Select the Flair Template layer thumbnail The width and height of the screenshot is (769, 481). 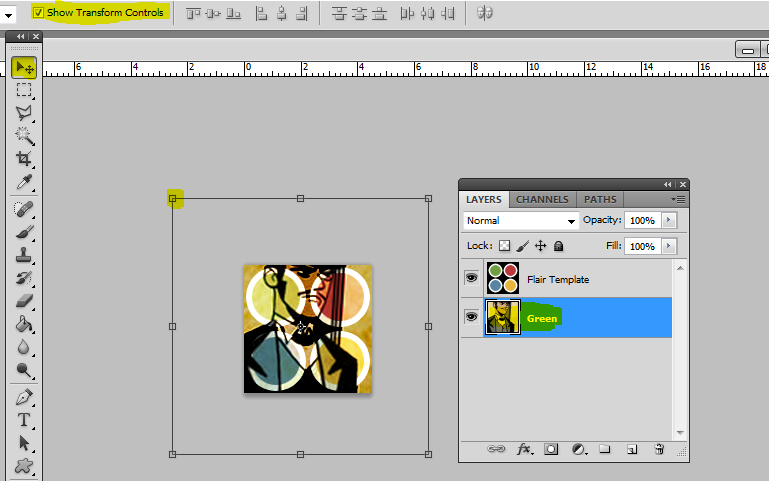(x=503, y=278)
